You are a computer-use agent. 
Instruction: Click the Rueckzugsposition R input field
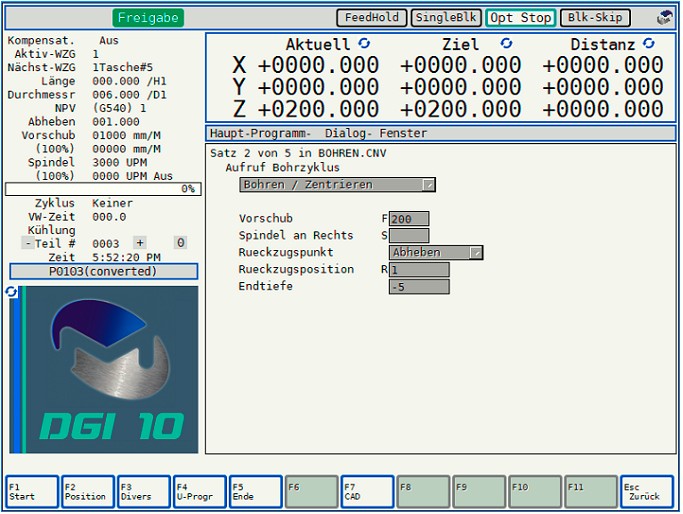[419, 270]
